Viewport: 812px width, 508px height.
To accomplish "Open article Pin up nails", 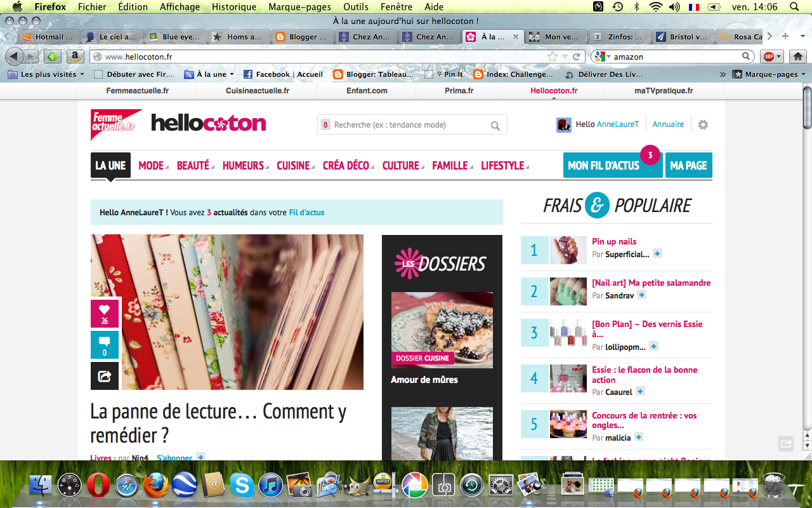I will point(614,241).
